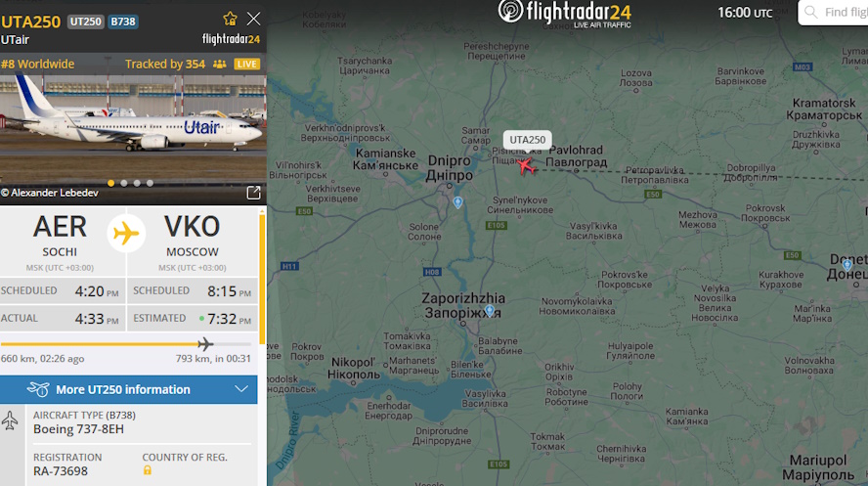Viewport: 868px width, 486px height.
Task: Switch to the fourth aircraft photo dot
Action: (x=150, y=183)
